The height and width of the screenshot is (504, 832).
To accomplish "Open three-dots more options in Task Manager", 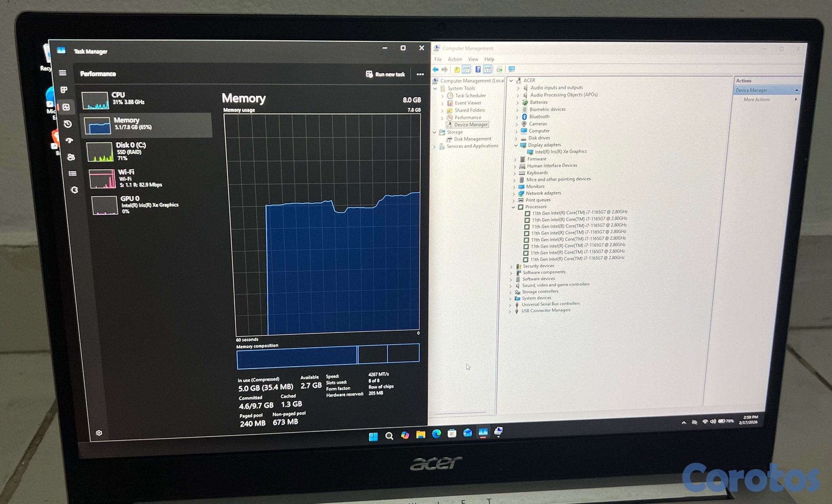I will tap(420, 74).
